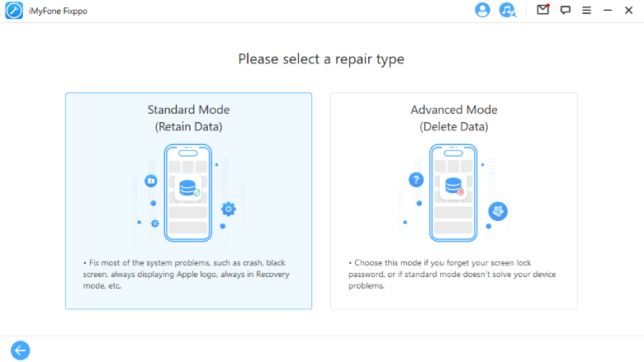Screen dimensions: 644x362
Task: Select the Advanced Mode (Delete Data) card
Action: [454, 201]
